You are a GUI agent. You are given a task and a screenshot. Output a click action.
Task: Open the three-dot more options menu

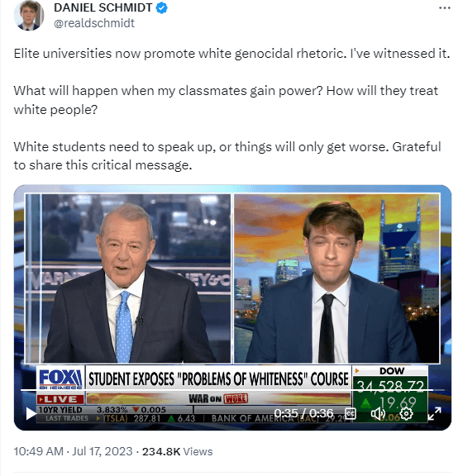(445, 8)
